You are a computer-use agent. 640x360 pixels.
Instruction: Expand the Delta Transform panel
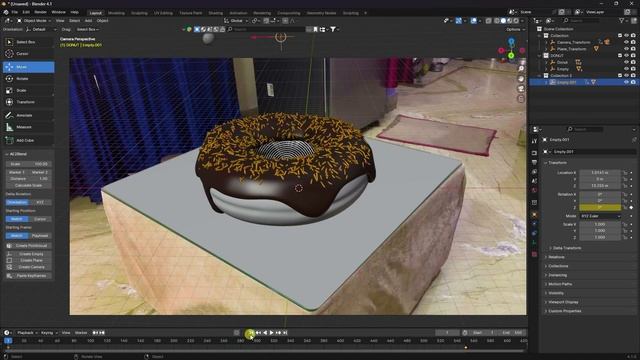[567, 248]
